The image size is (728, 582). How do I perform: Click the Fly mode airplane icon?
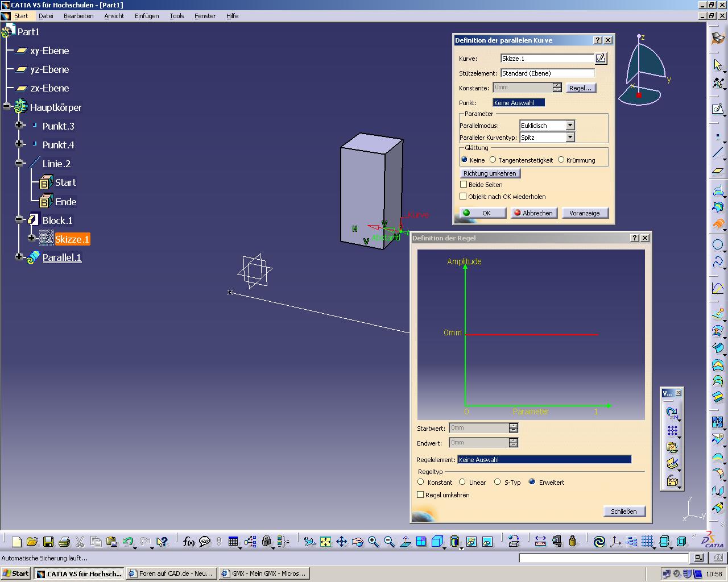(x=309, y=542)
